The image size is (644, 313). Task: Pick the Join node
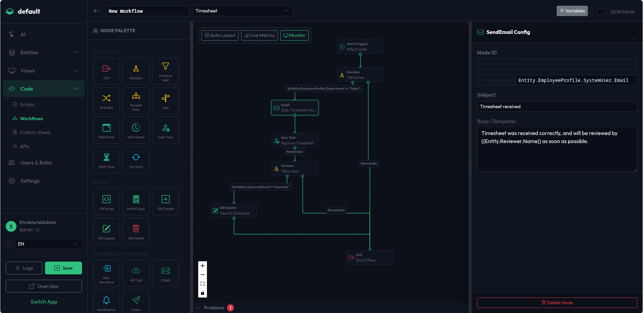coord(166,101)
